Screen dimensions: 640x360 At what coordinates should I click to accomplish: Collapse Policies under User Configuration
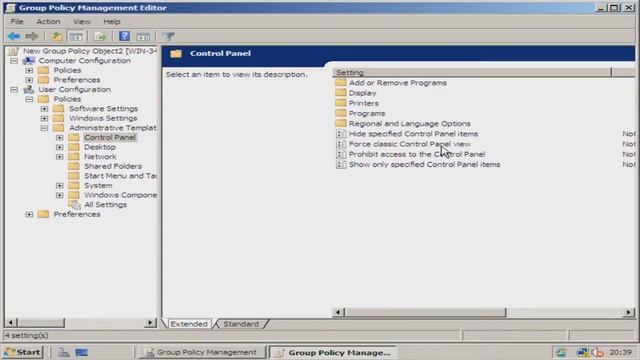point(29,99)
